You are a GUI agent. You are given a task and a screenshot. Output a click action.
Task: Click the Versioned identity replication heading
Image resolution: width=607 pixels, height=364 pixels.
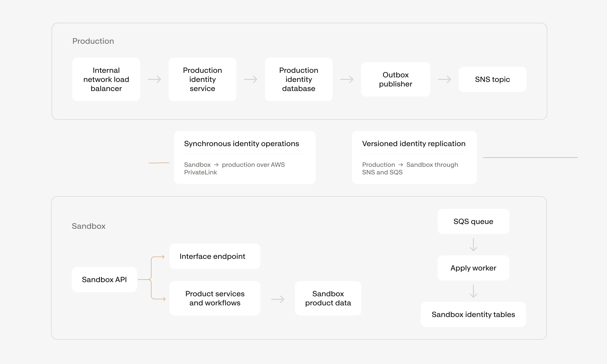coord(414,143)
